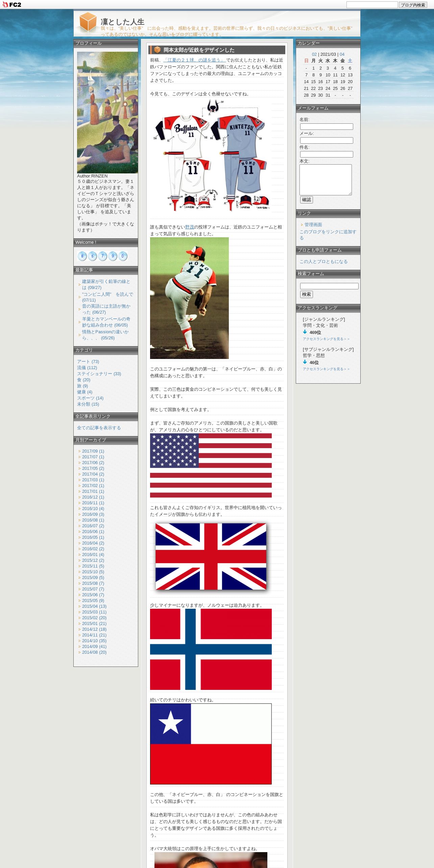Open the 2016/10 (4) archive

tap(93, 509)
